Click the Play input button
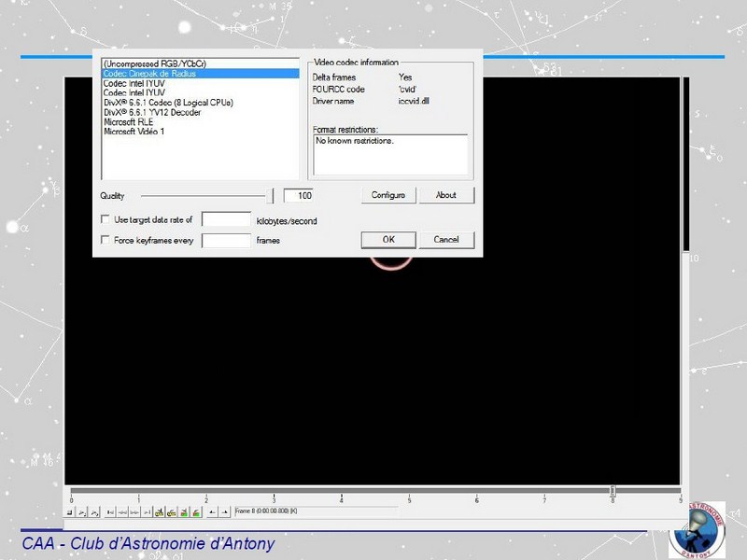 tap(82, 512)
